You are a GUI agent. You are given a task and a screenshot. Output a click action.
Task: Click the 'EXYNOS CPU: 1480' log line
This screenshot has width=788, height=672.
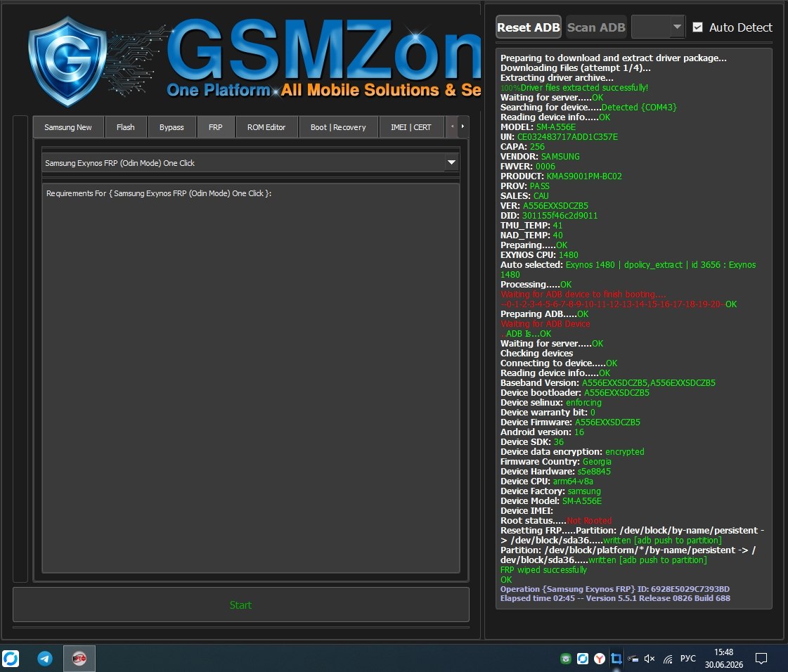click(x=539, y=255)
